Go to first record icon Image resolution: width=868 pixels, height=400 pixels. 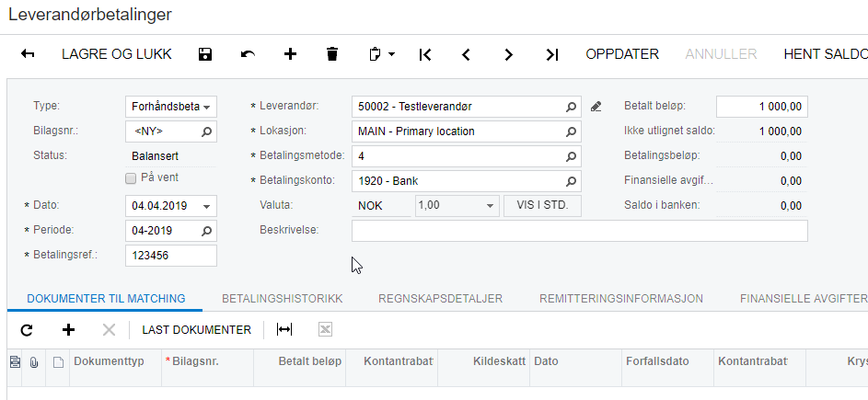pos(424,54)
